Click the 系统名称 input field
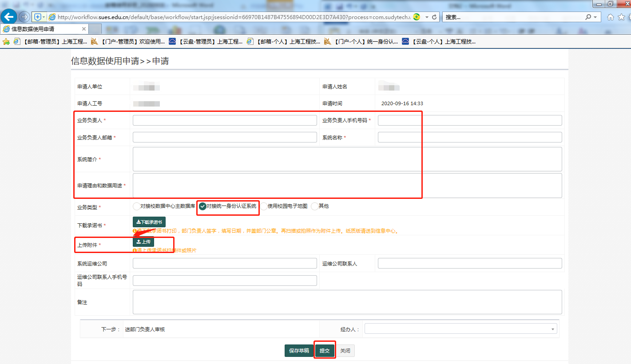This screenshot has height=364, width=631. click(x=470, y=137)
